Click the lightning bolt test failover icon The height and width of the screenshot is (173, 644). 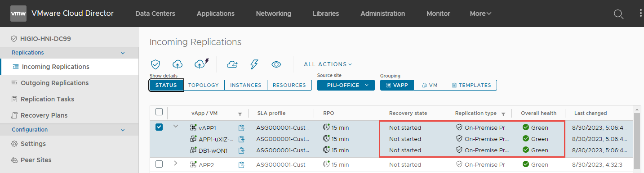[254, 64]
